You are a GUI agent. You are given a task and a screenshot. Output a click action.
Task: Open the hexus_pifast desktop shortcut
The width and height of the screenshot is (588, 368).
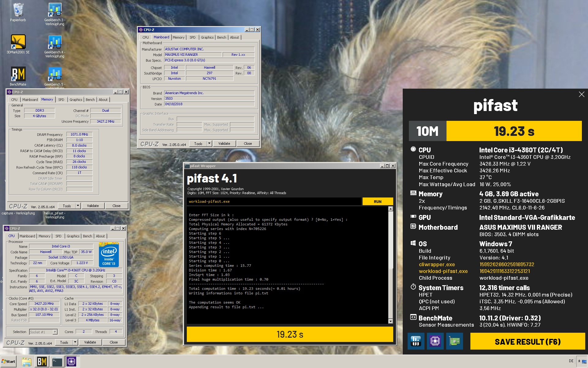pyautogui.click(x=55, y=215)
